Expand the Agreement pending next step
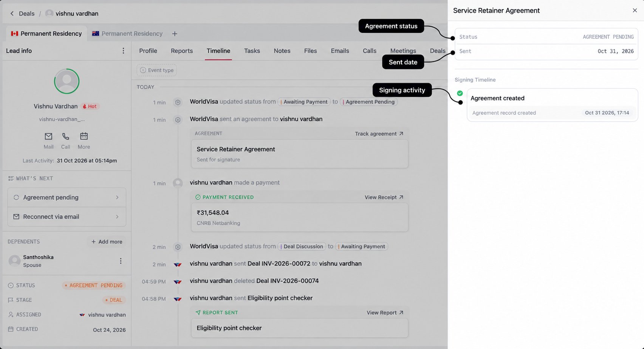Image resolution: width=644 pixels, height=349 pixels. pyautogui.click(x=67, y=197)
